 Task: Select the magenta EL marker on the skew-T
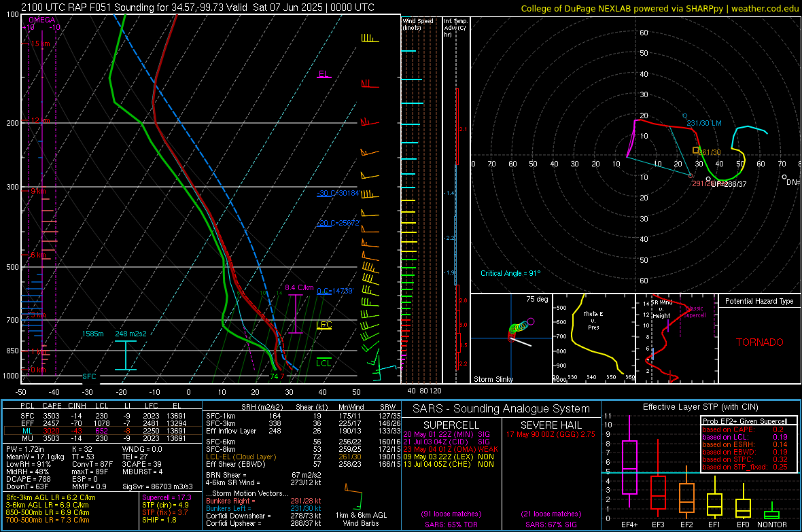pyautogui.click(x=324, y=73)
